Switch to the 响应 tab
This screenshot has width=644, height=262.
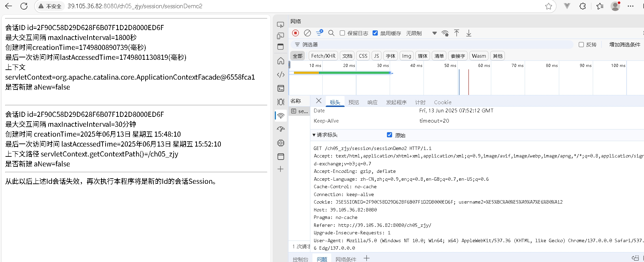pyautogui.click(x=372, y=102)
